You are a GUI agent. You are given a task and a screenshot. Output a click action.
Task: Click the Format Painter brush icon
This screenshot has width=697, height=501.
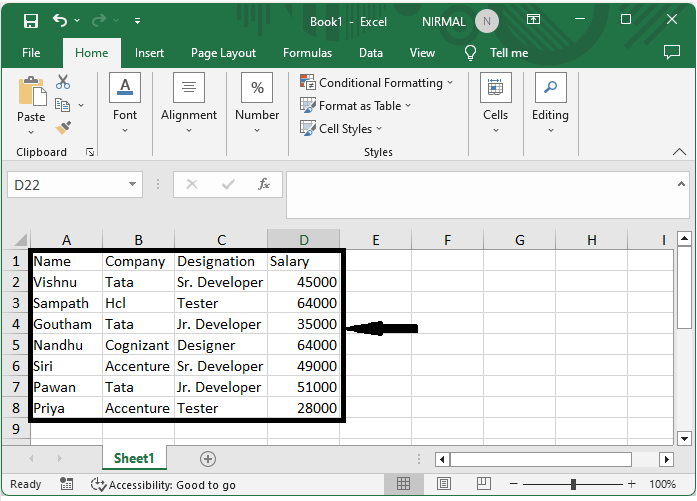point(63,127)
